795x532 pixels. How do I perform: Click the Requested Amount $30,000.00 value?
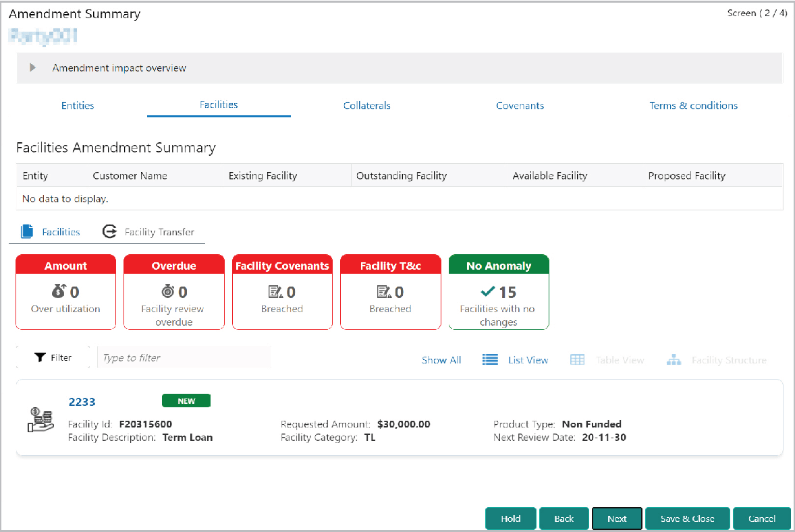coord(404,424)
